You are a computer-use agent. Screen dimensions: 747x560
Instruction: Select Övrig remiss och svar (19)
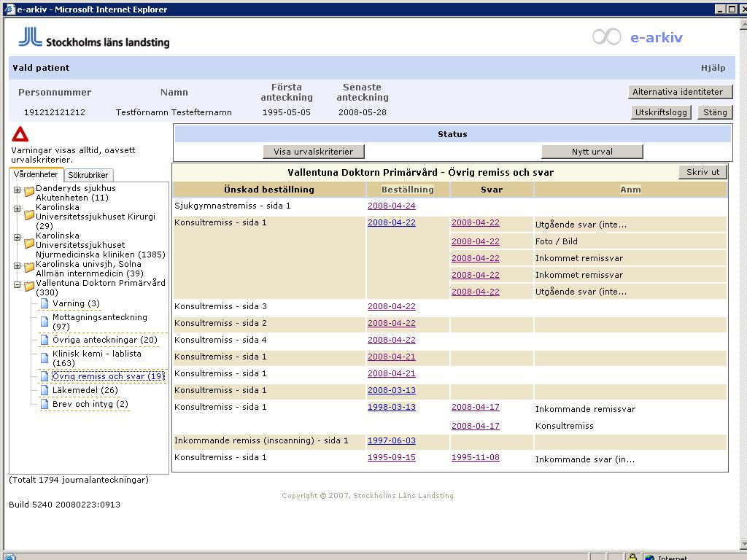(109, 376)
